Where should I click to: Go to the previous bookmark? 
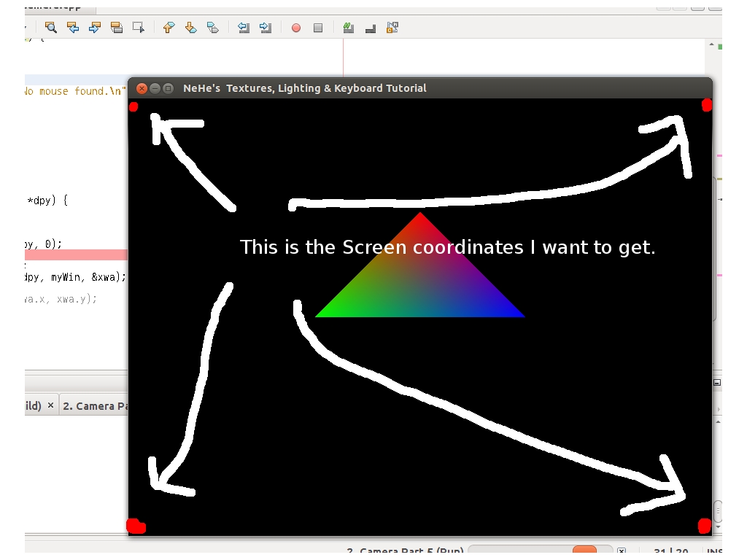(x=169, y=28)
